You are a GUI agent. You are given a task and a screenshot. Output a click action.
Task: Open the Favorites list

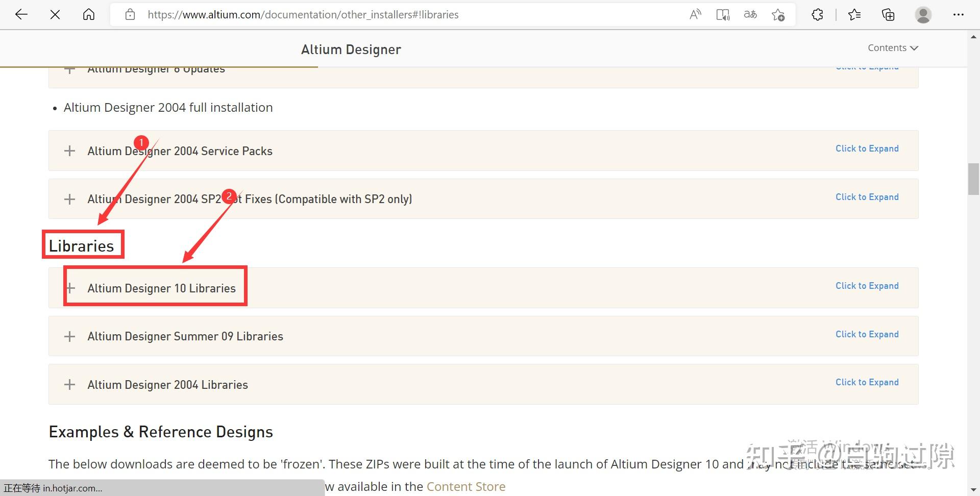pyautogui.click(x=854, y=15)
